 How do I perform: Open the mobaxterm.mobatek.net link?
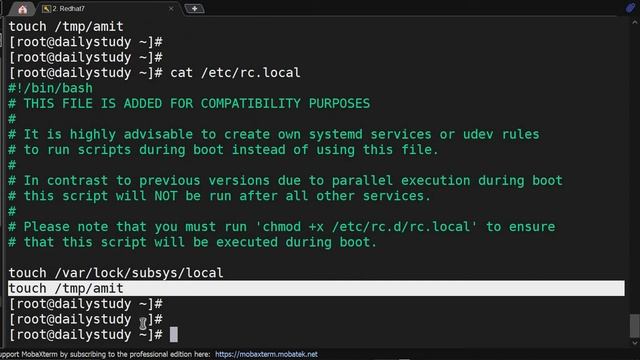click(x=266, y=354)
